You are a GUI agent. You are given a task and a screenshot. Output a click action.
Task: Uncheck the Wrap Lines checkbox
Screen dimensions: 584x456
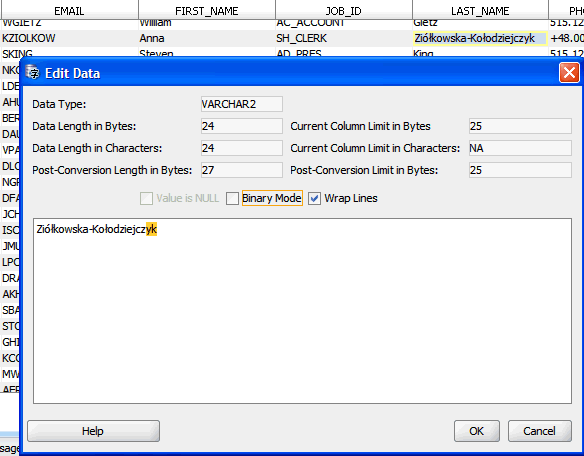click(314, 198)
